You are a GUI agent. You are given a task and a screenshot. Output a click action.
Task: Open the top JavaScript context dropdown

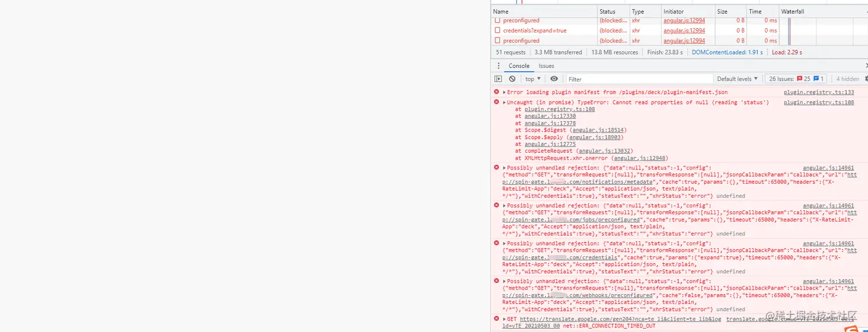pos(533,79)
